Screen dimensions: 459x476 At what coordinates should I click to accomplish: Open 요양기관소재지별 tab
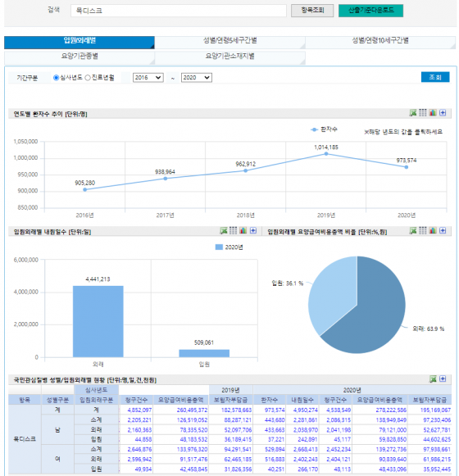pos(230,57)
